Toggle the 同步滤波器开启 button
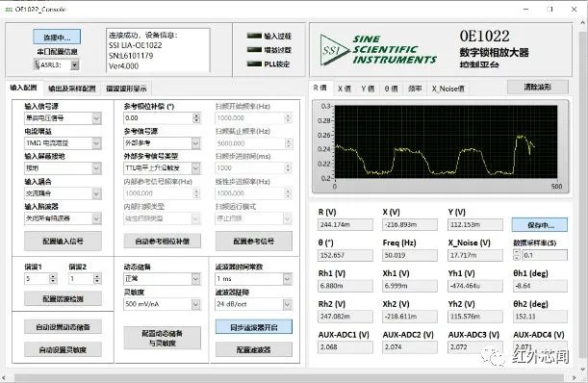The width and height of the screenshot is (588, 383). 254,327
